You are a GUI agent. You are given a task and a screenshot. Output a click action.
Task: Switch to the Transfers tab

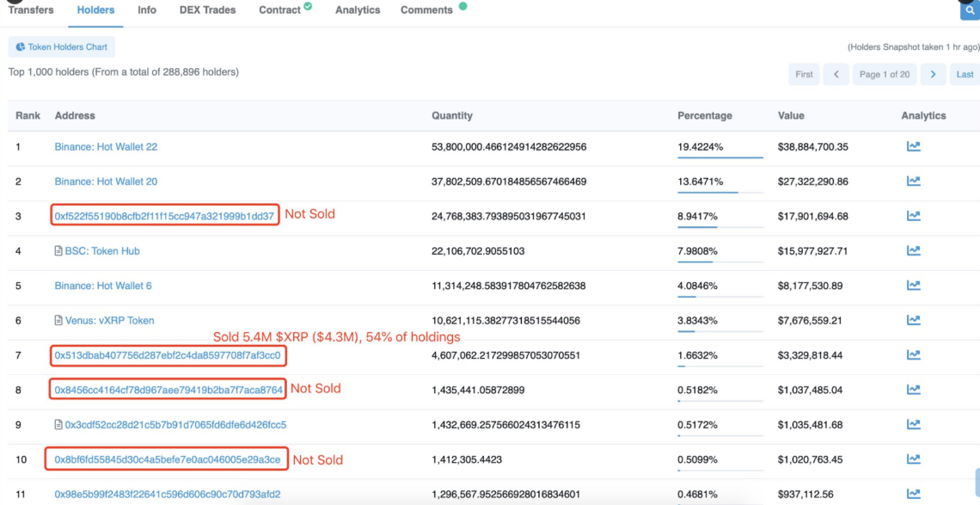pos(31,10)
